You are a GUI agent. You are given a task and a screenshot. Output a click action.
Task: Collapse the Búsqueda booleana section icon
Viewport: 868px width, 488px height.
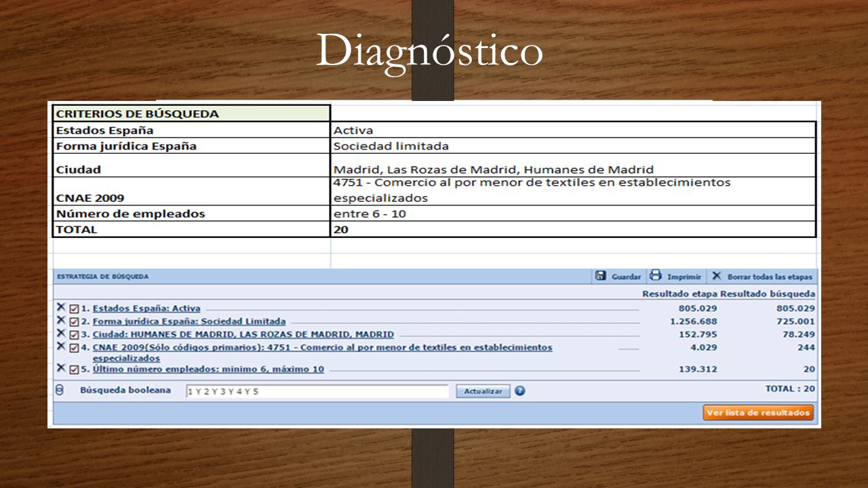60,390
